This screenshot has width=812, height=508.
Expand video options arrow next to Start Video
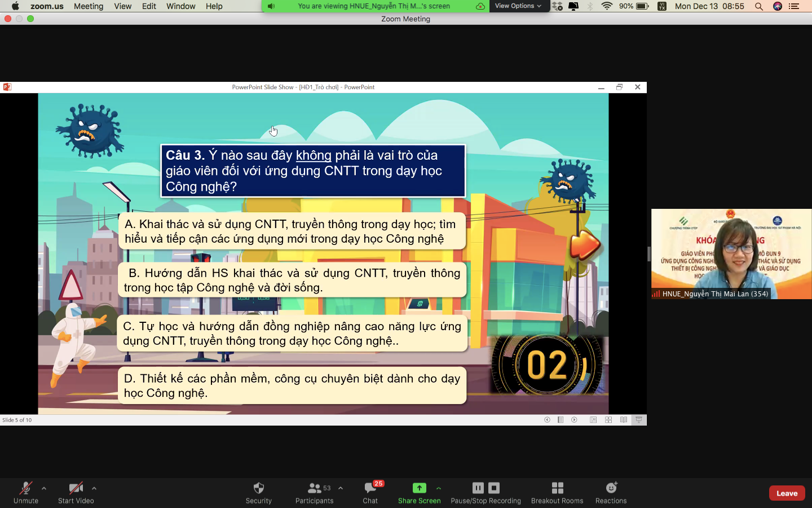coord(94,488)
